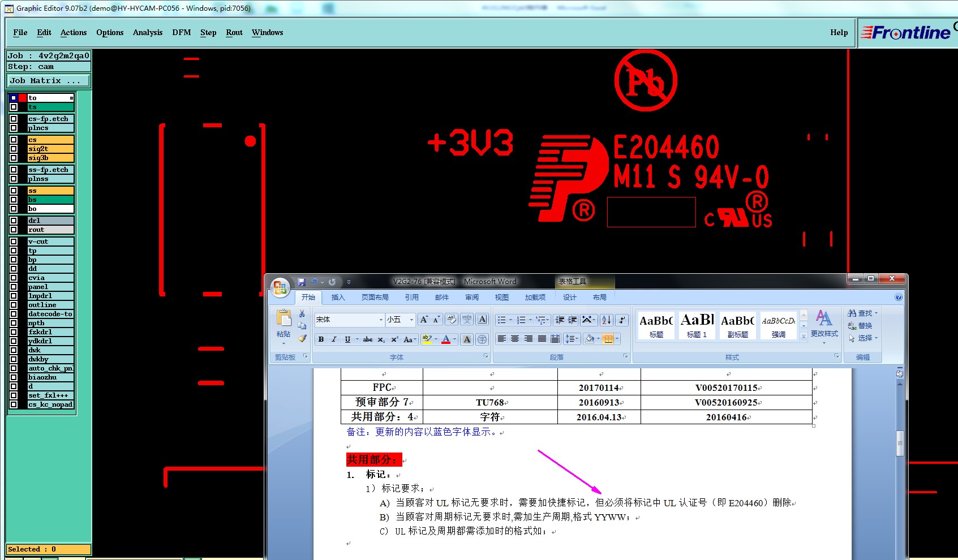Clear formatting with eraser icon

click(x=452, y=320)
